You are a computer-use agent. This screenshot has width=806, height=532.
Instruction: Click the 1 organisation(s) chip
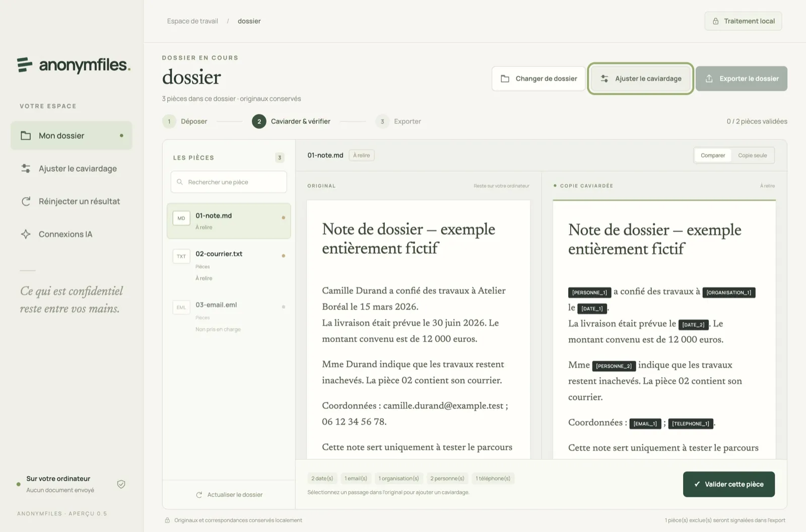point(398,478)
